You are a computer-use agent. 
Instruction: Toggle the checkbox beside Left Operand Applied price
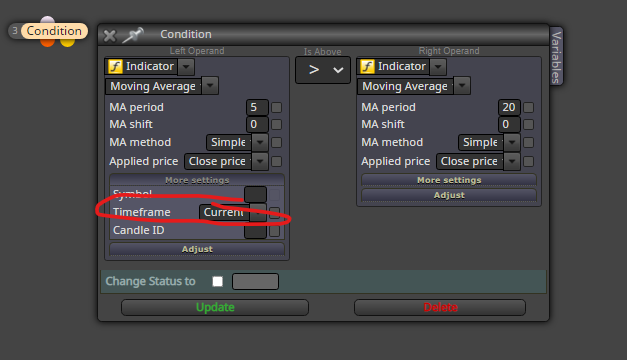tap(276, 162)
